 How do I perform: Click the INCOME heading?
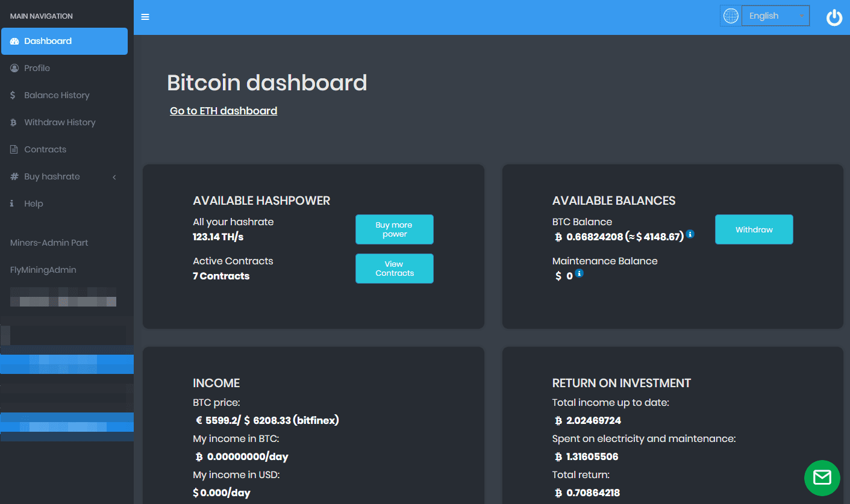pos(216,383)
